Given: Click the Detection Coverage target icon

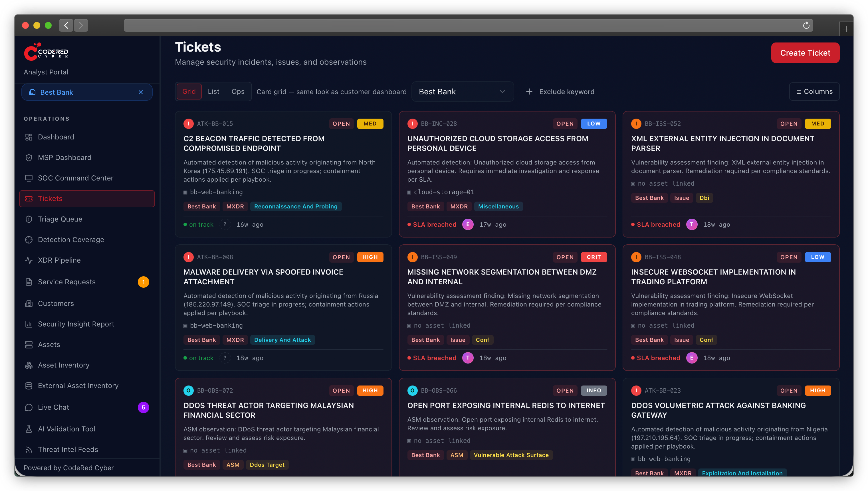Looking at the screenshot, I should (29, 240).
